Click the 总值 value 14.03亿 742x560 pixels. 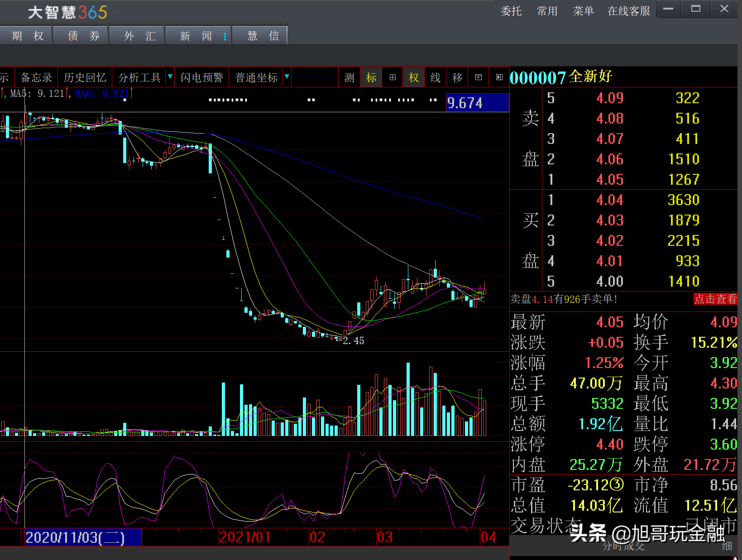(597, 506)
